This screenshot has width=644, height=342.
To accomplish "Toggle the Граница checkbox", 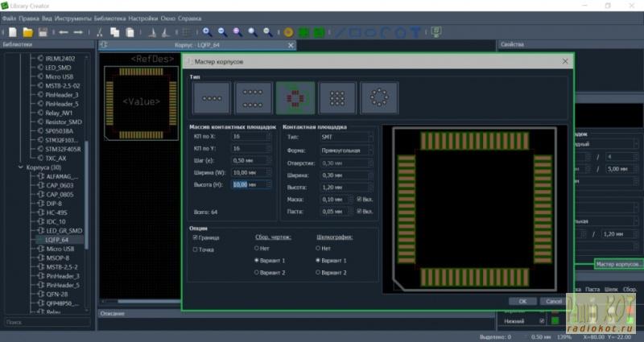I will click(196, 237).
